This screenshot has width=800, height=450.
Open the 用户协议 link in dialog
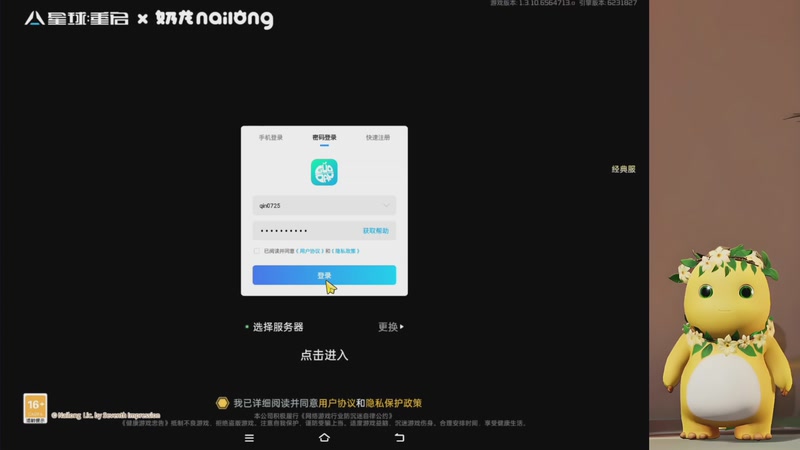click(x=310, y=251)
